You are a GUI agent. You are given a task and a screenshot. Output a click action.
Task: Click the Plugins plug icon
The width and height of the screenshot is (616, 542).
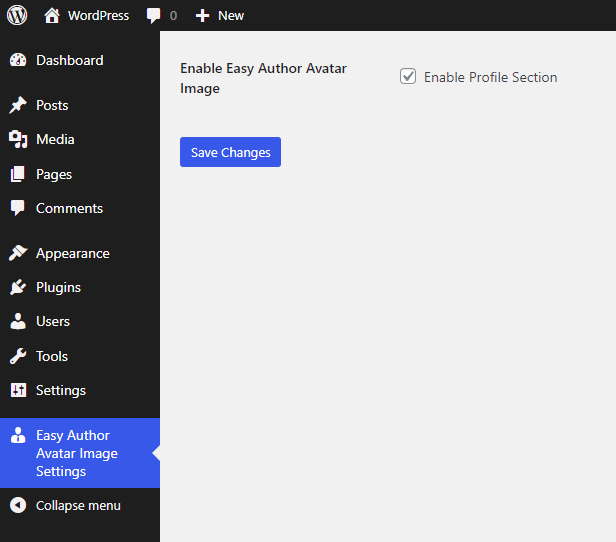click(x=18, y=287)
